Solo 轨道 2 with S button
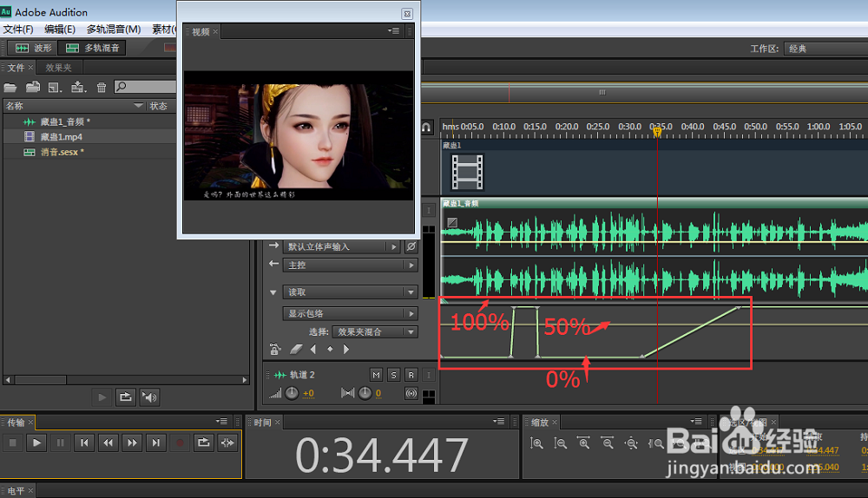The width and height of the screenshot is (868, 498). (x=393, y=375)
